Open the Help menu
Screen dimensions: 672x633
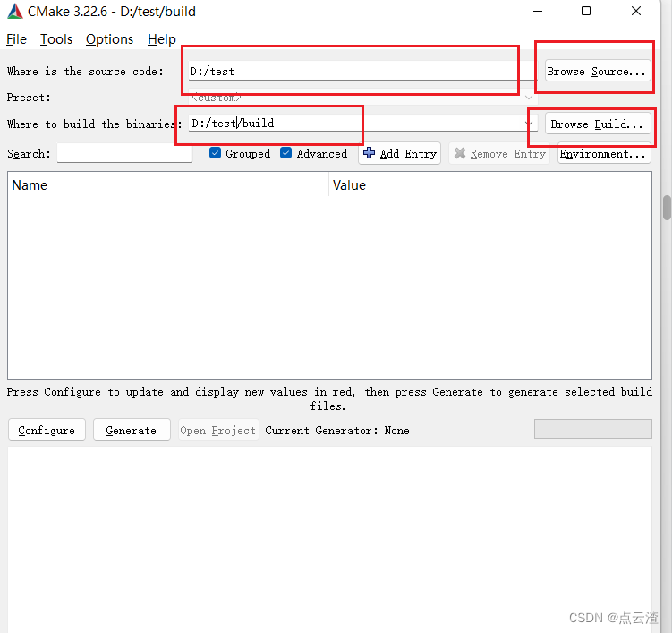[x=162, y=39]
